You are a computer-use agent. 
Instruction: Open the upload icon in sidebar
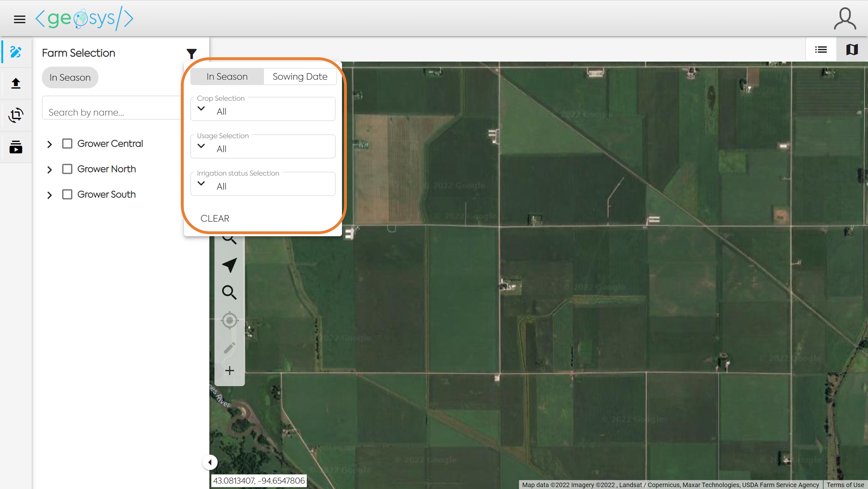pyautogui.click(x=16, y=83)
